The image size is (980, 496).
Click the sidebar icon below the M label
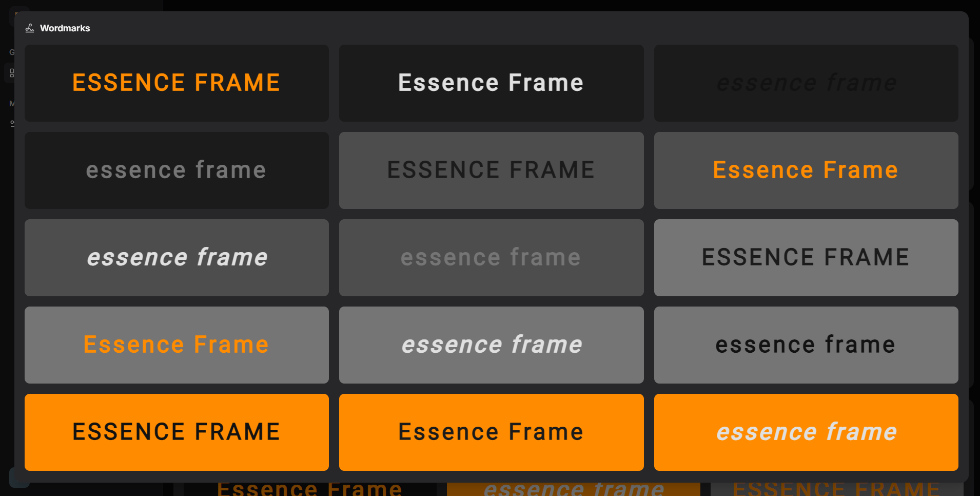tap(13, 123)
